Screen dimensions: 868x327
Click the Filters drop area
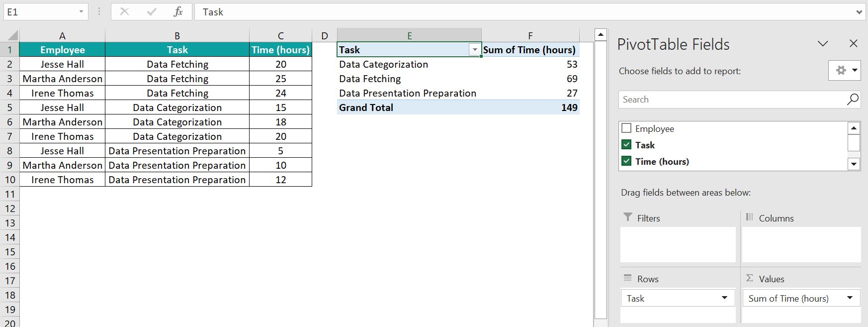(678, 244)
